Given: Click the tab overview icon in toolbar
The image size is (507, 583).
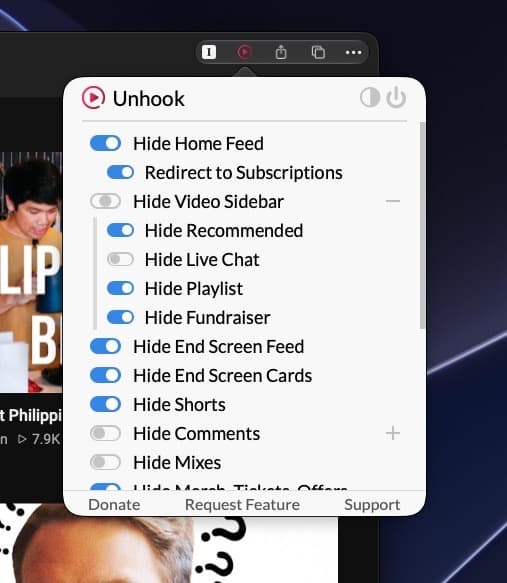Looking at the screenshot, I should tap(318, 52).
